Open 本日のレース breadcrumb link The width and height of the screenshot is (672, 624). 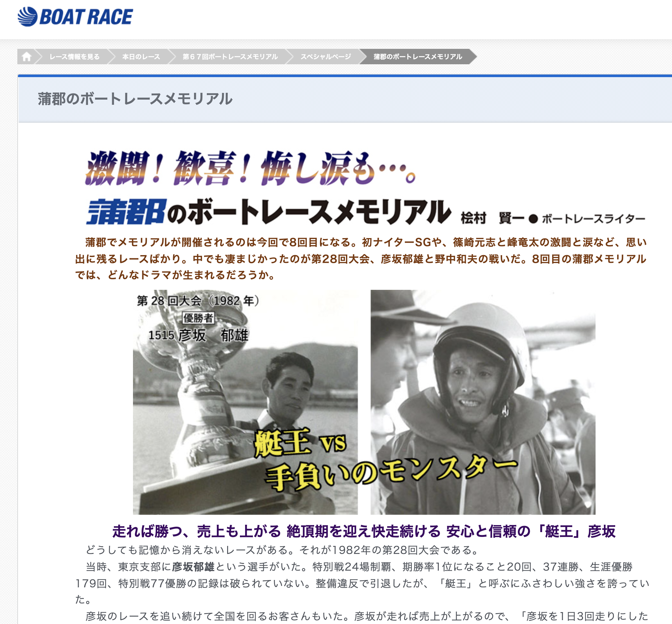(x=141, y=57)
